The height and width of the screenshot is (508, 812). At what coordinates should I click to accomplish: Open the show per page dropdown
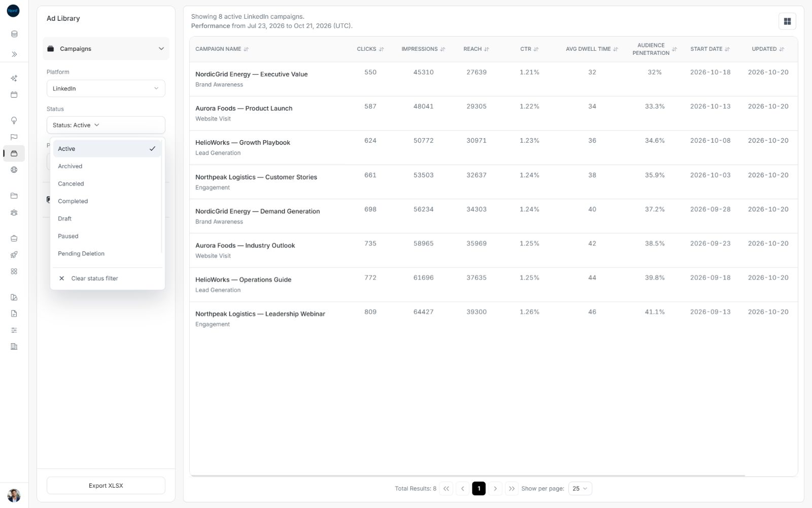pos(580,489)
